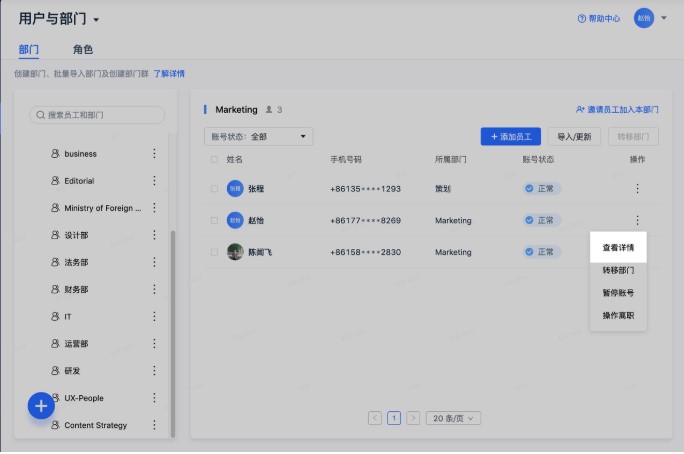The width and height of the screenshot is (684, 454).
Task: Select the UX-People department
Action: point(84,398)
